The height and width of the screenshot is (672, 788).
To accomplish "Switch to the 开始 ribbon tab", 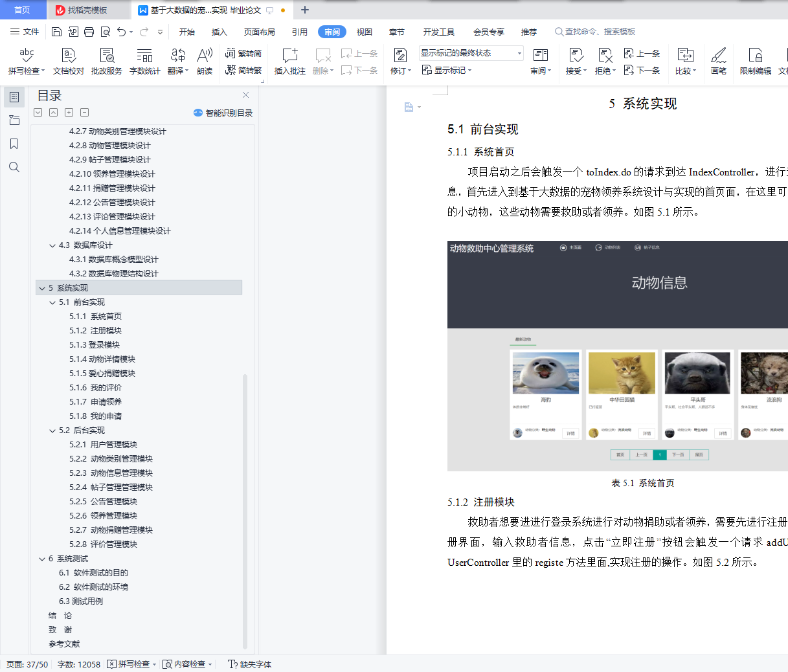I will pos(187,32).
